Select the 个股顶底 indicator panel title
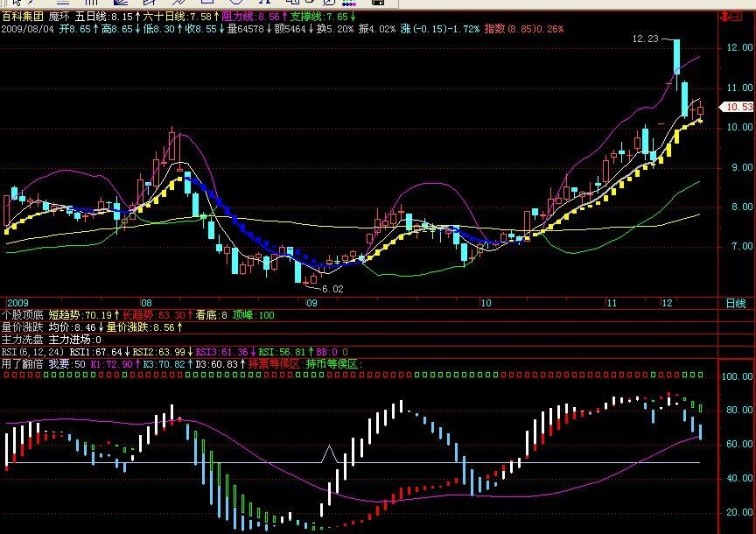Viewport: 756px width, 534px height. [x=22, y=315]
